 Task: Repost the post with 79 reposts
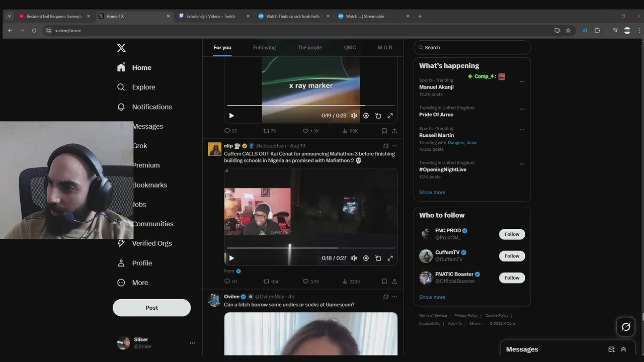point(270,131)
